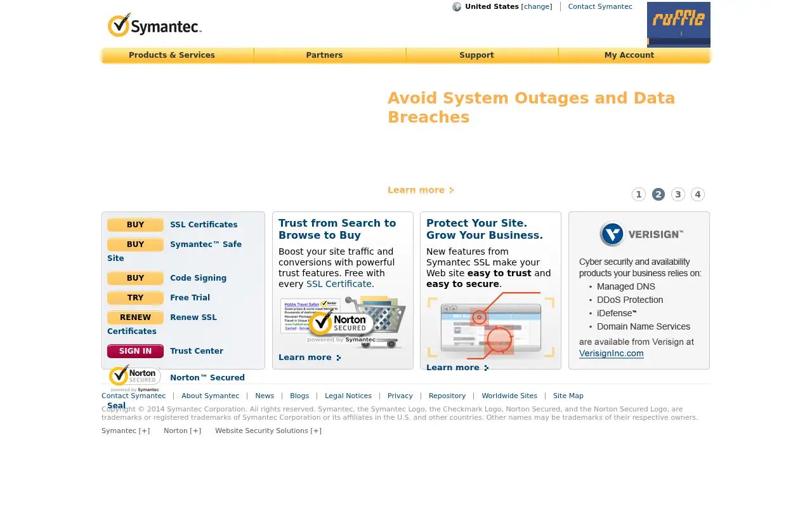Open the Site Map footer link
The image size is (812, 508).
[568, 396]
